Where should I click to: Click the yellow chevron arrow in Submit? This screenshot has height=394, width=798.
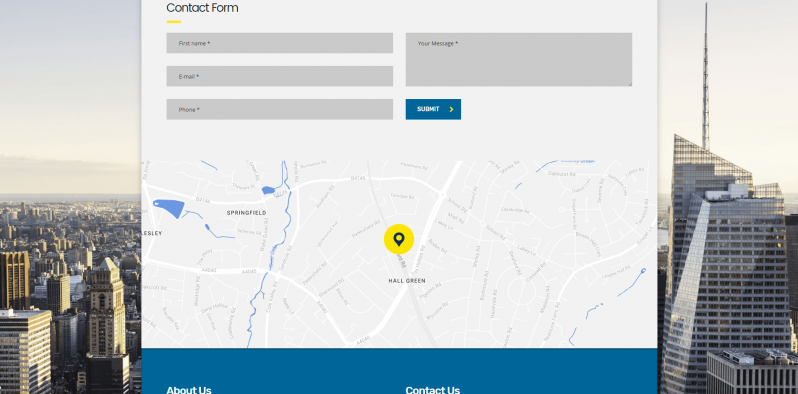point(451,109)
